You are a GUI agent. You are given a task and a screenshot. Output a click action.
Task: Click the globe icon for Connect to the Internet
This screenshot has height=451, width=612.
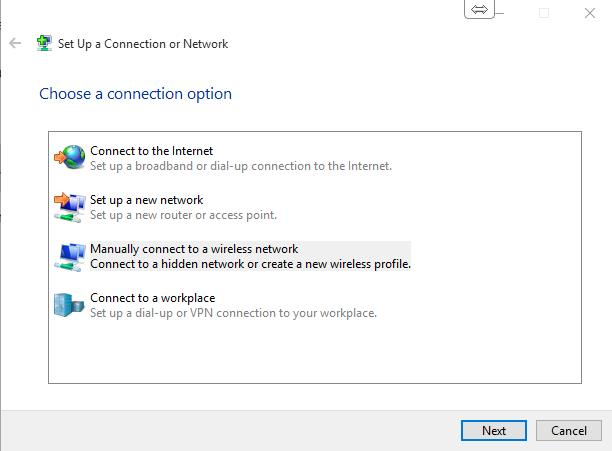(69, 157)
